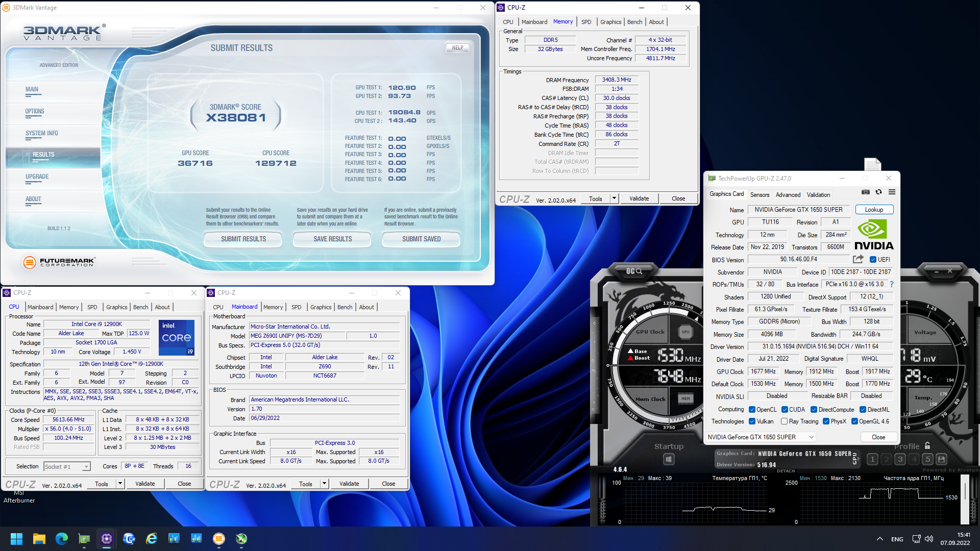
Task: Take a GPU-Z screenshot with the camera icon
Action: point(866,192)
